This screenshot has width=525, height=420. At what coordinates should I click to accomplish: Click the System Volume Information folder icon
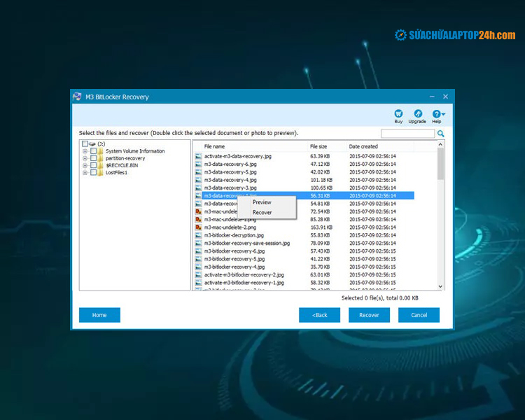[100, 151]
